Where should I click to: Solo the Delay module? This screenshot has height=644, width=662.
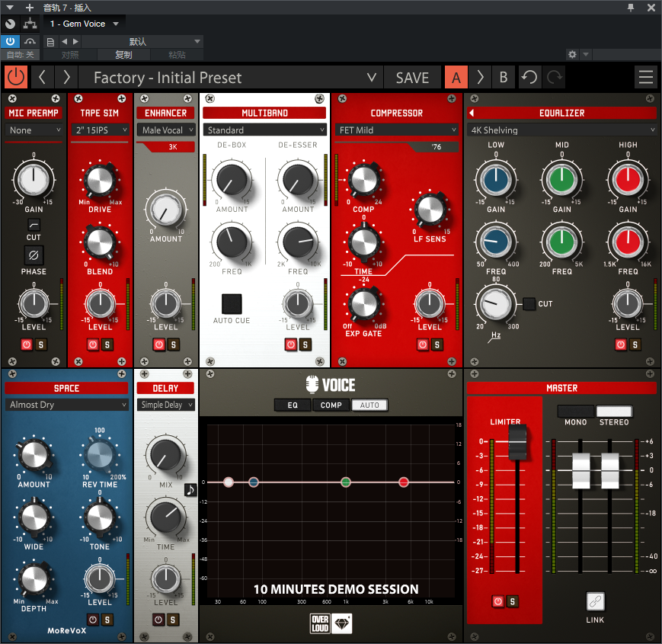click(173, 620)
